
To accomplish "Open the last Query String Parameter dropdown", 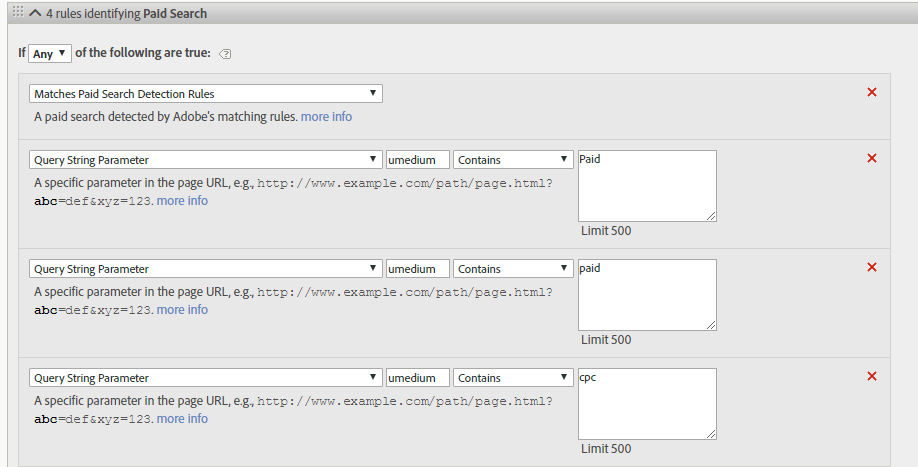I will point(206,378).
